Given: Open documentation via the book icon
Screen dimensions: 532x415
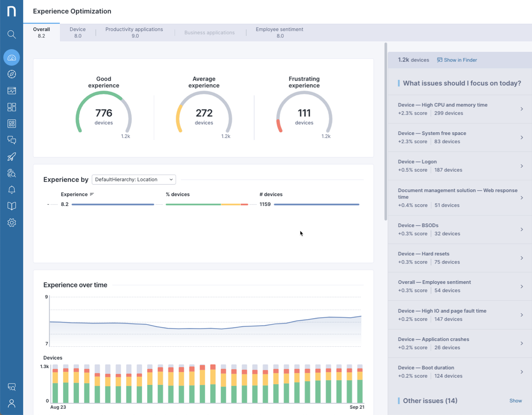Looking at the screenshot, I should pos(11,206).
